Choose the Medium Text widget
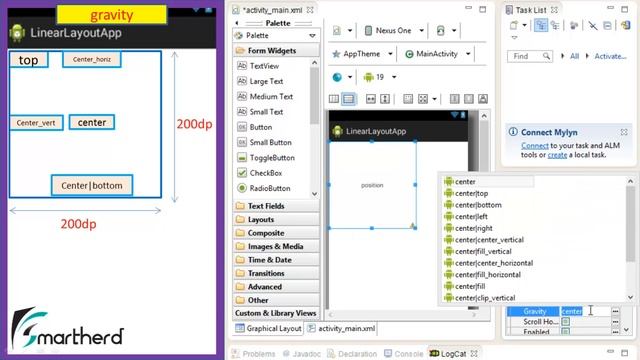The image size is (640, 360). coord(271,97)
